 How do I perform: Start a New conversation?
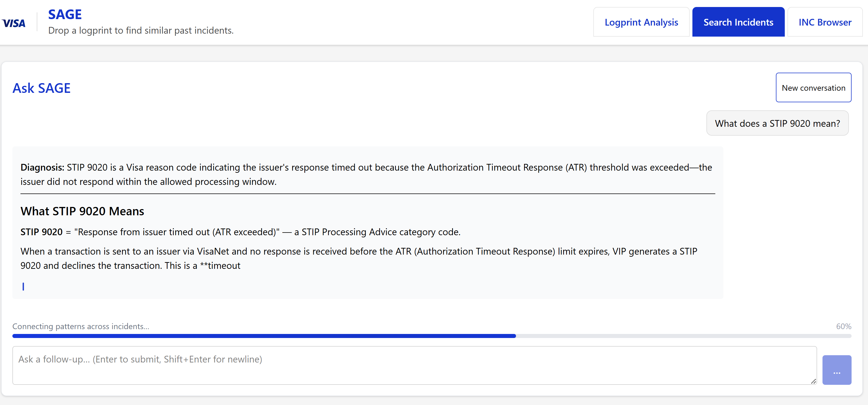[x=813, y=88]
